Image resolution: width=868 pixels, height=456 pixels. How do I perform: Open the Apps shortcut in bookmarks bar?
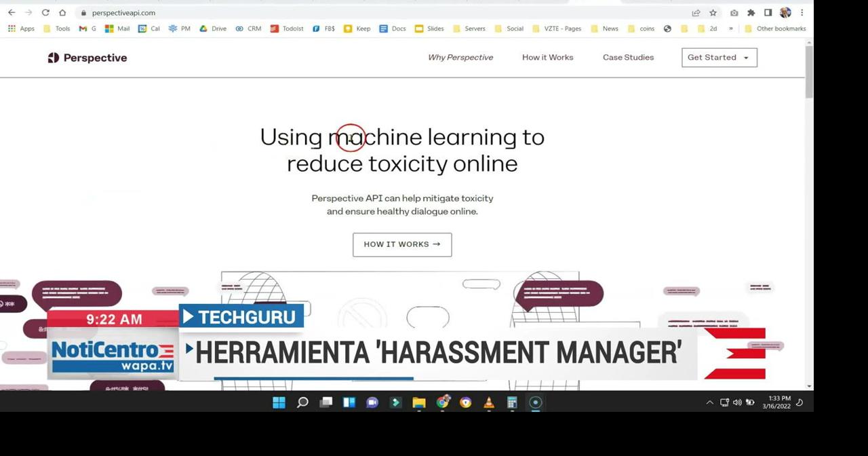pos(21,28)
